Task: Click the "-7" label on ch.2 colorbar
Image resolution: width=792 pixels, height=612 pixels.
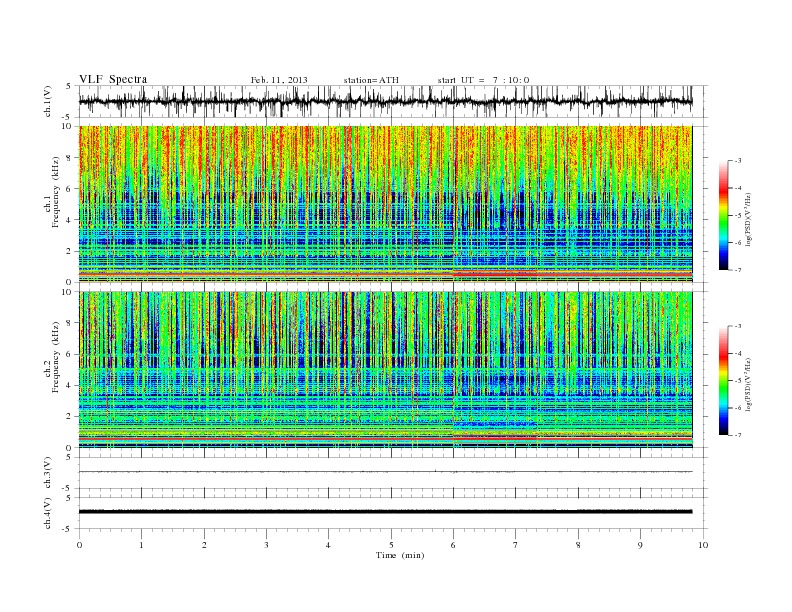Action: pyautogui.click(x=737, y=435)
